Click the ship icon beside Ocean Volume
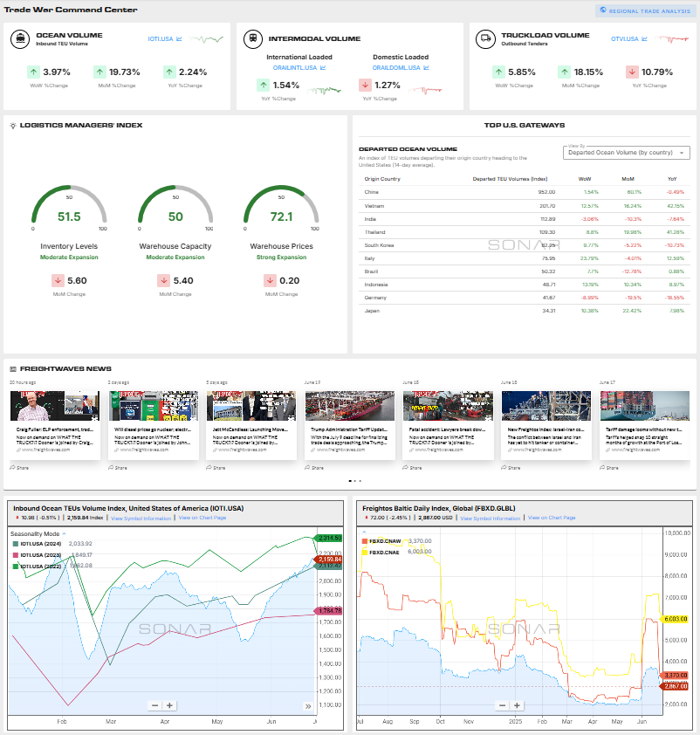This screenshot has height=735, width=700. (20, 39)
